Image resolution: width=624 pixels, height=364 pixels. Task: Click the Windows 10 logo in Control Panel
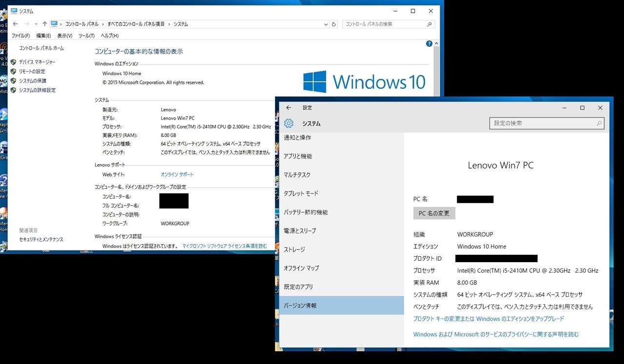[x=364, y=81]
